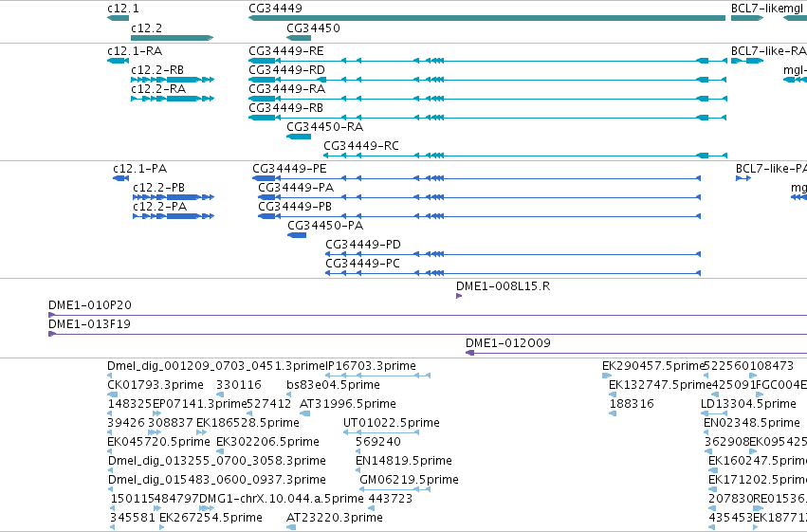Screen dimensions: 807x532
Task: Select the c12.2 gene bar
Action: [x=172, y=38]
